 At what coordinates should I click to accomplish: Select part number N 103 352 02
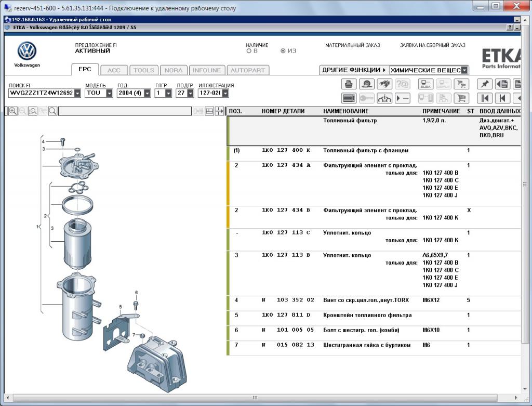click(x=288, y=300)
